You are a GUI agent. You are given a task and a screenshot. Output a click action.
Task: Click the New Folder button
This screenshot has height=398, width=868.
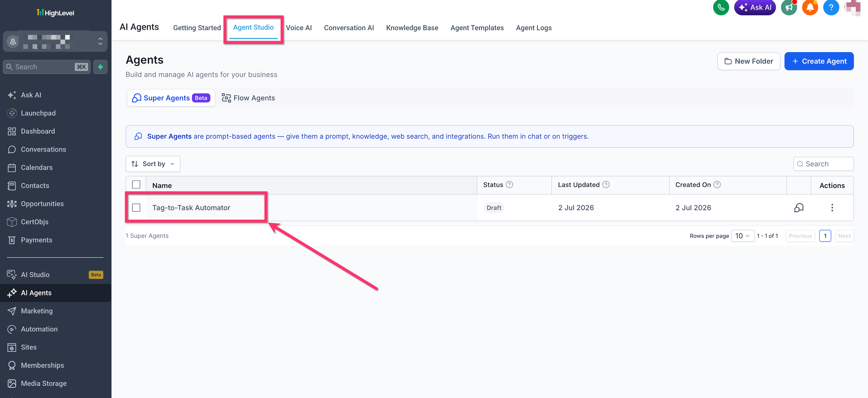749,61
